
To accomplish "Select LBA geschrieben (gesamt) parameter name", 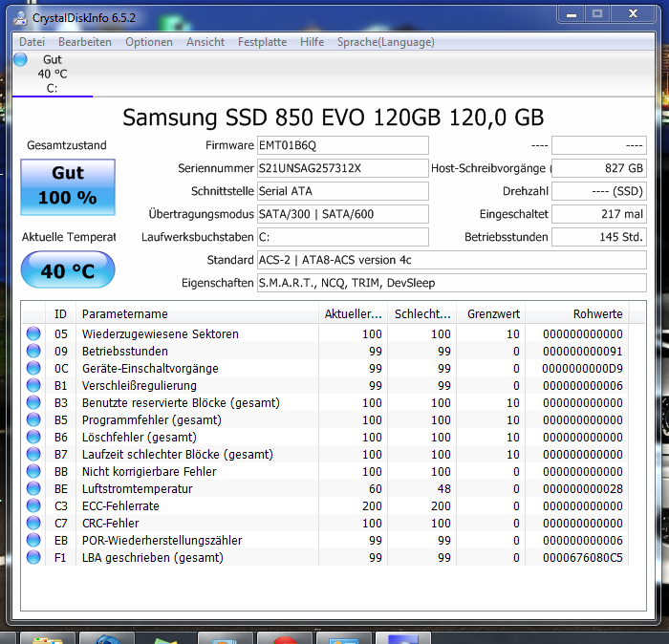I will click(153, 557).
